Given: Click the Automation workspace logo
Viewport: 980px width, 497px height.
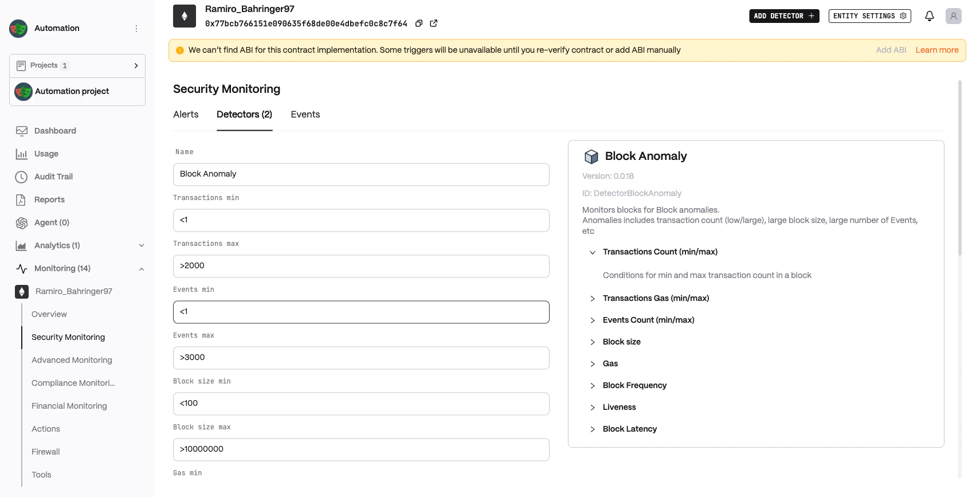Looking at the screenshot, I should [x=18, y=29].
